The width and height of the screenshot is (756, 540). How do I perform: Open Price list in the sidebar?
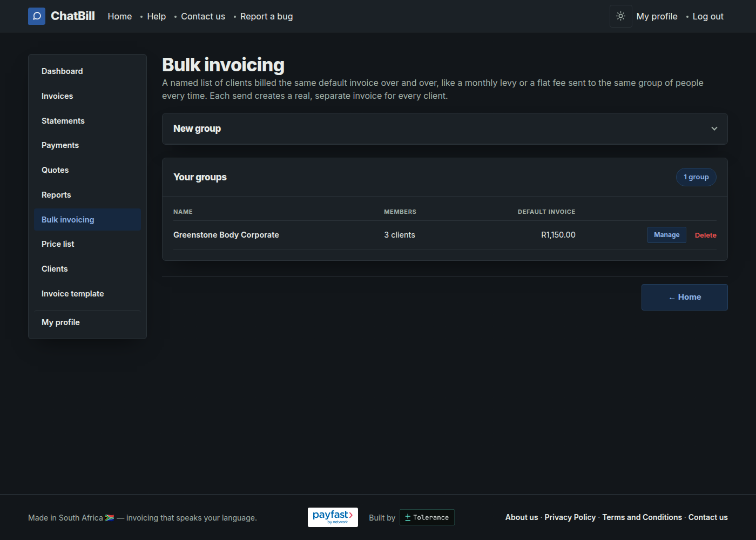[87, 244]
